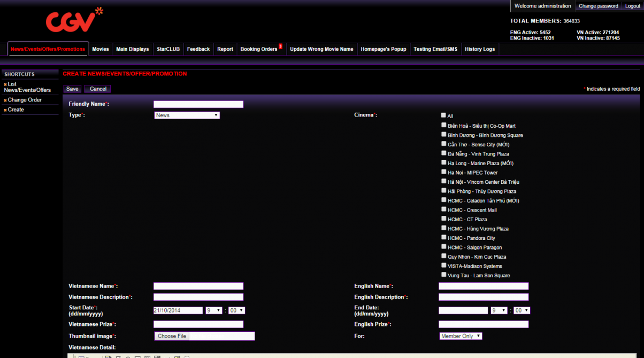This screenshot has height=358, width=644.
Task: Switch to the Movies tab
Action: coord(100,49)
